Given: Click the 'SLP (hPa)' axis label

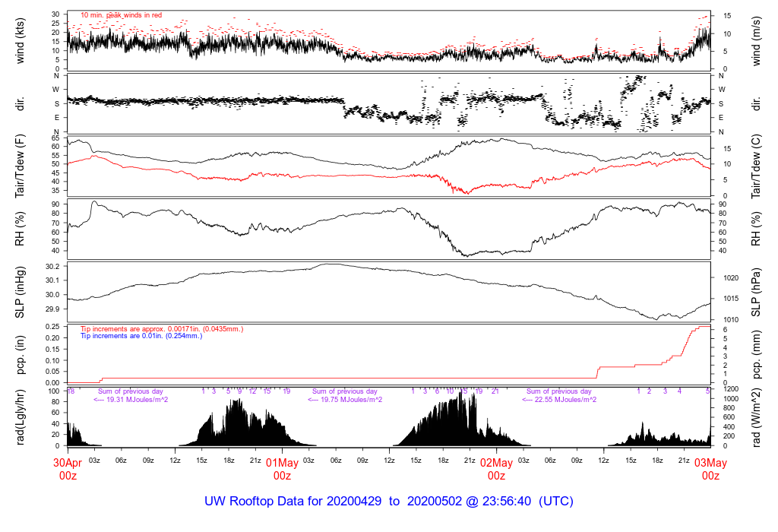Looking at the screenshot, I should tap(756, 293).
